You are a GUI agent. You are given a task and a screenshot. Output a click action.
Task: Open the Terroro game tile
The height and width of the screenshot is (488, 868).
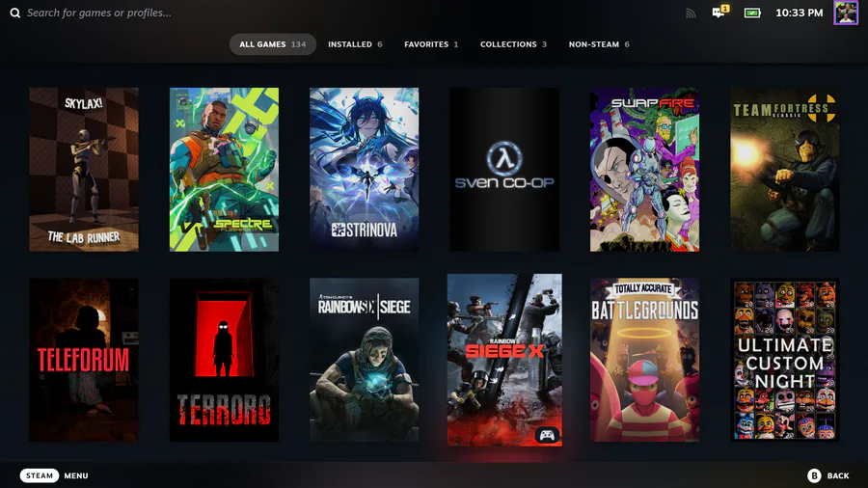click(224, 360)
